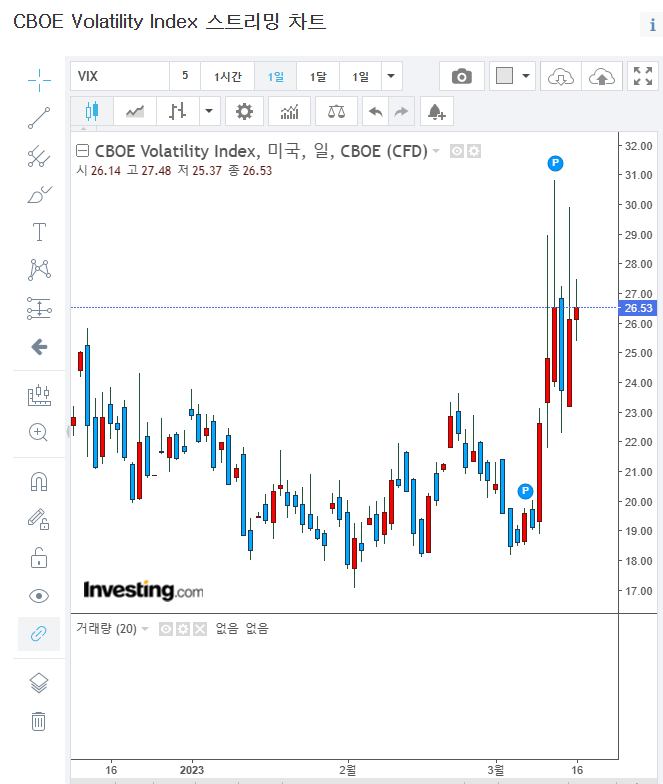Click the 1일 interval next to dropdown
663x784 pixels.
360,76
